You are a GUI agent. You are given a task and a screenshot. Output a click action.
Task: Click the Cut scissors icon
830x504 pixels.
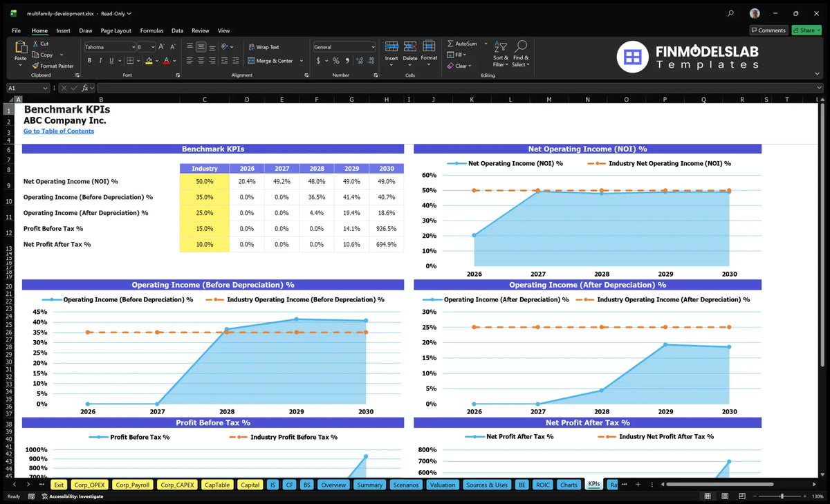[35, 44]
